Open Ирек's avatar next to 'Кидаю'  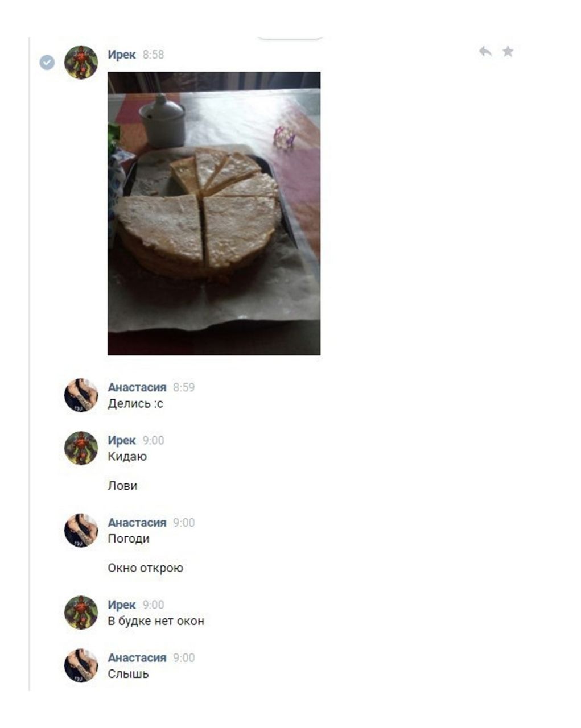[81, 448]
